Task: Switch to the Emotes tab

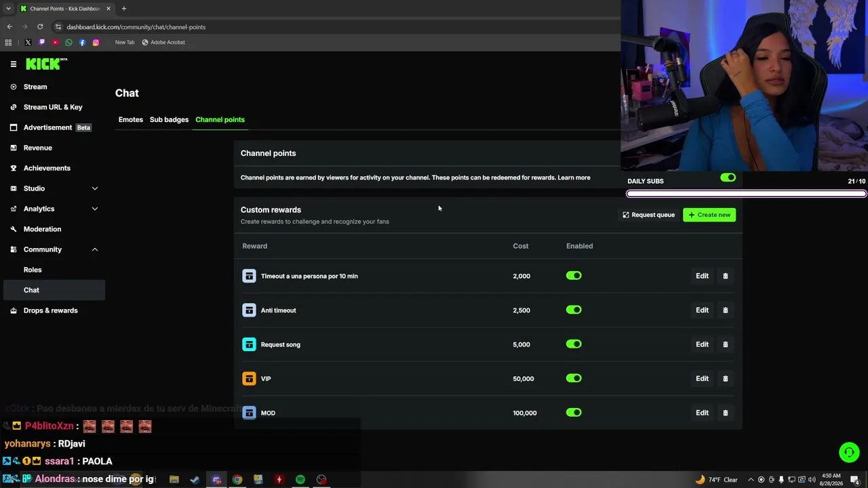Action: 131,119
